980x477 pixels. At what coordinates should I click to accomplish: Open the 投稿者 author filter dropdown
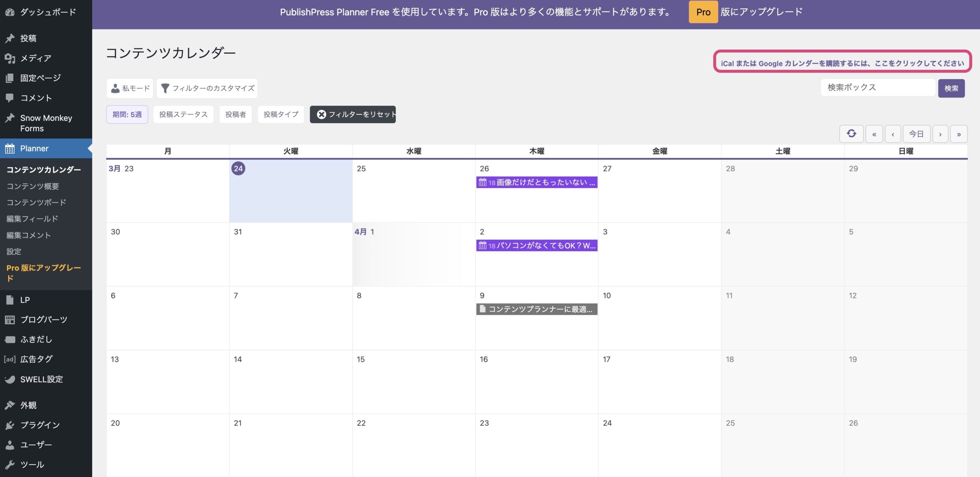tap(235, 114)
